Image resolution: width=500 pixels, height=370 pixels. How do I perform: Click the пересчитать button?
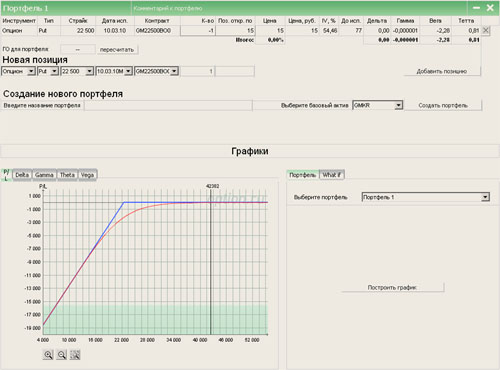(117, 50)
